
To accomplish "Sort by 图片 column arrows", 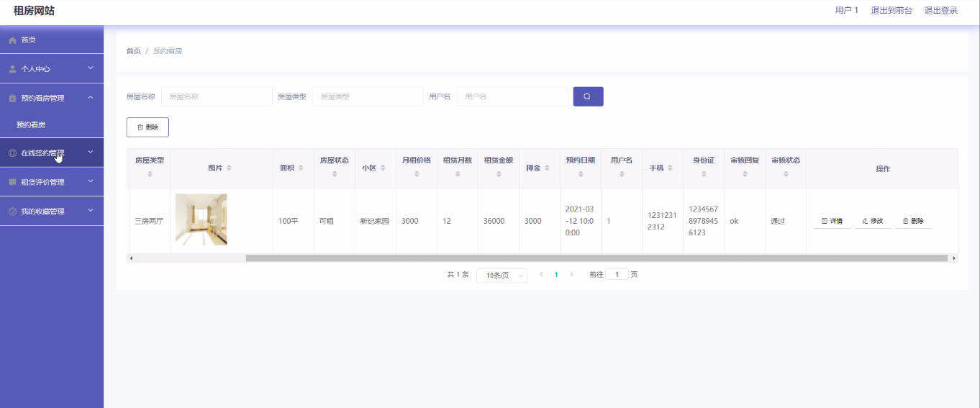I will (229, 168).
